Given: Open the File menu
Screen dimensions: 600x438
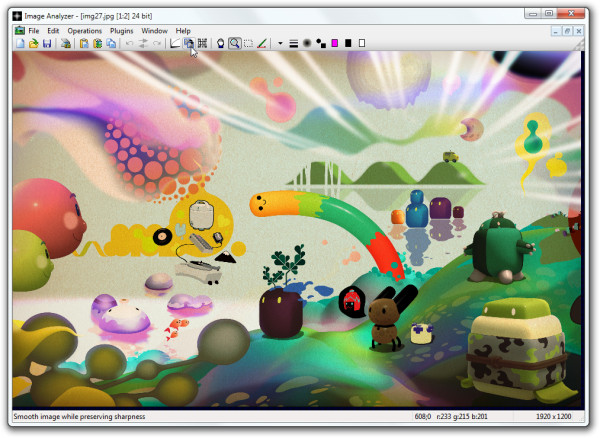Looking at the screenshot, I should [x=34, y=31].
